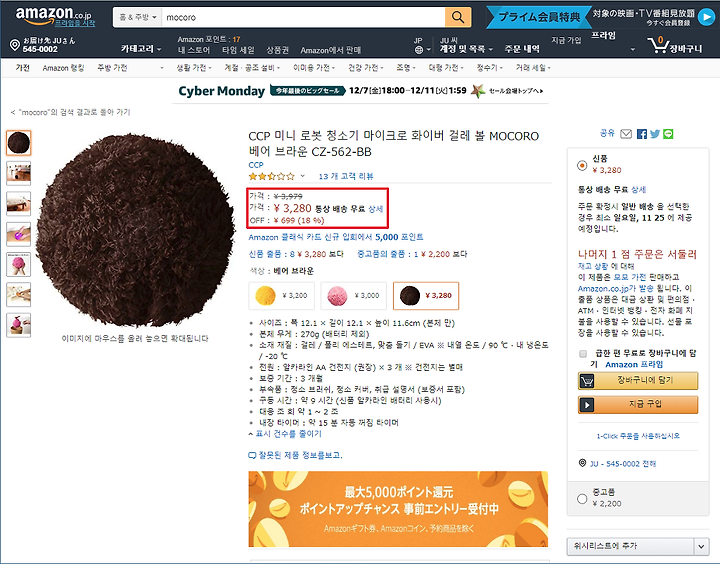Choose the pink color option ¥3,000
This screenshot has width=720, height=564.
(354, 296)
